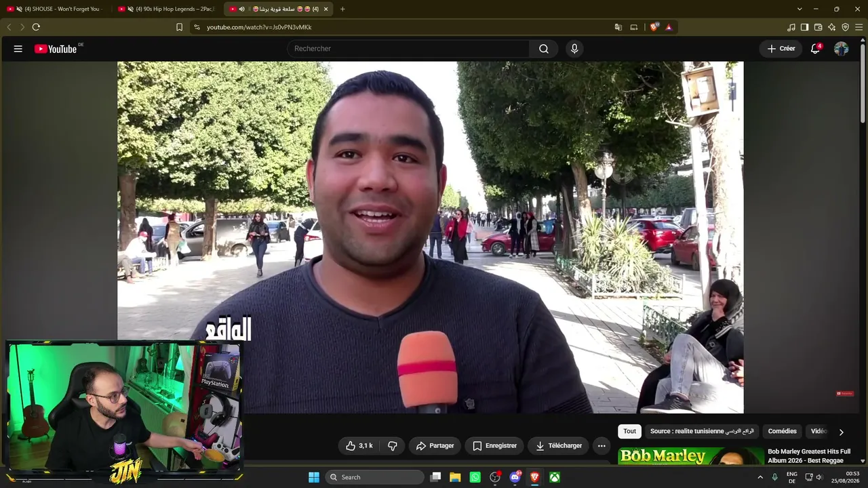The height and width of the screenshot is (488, 868).
Task: Open WhatsApp from the taskbar
Action: click(x=475, y=477)
